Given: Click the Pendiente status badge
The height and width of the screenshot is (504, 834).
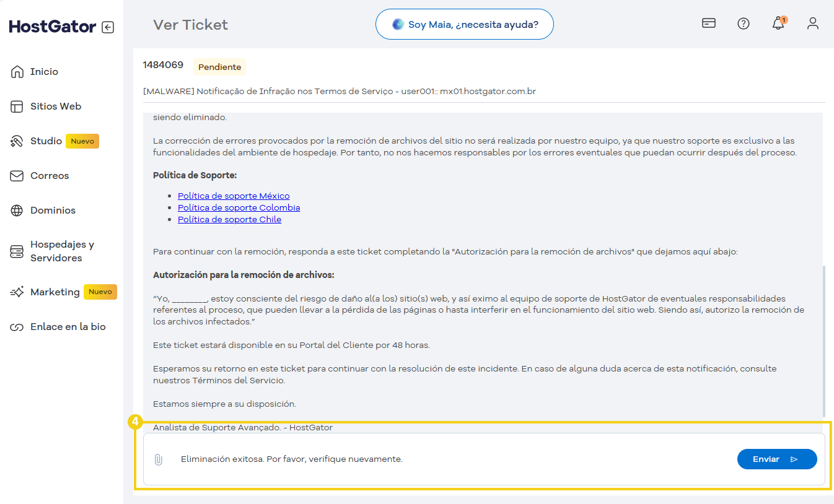Looking at the screenshot, I should point(219,67).
